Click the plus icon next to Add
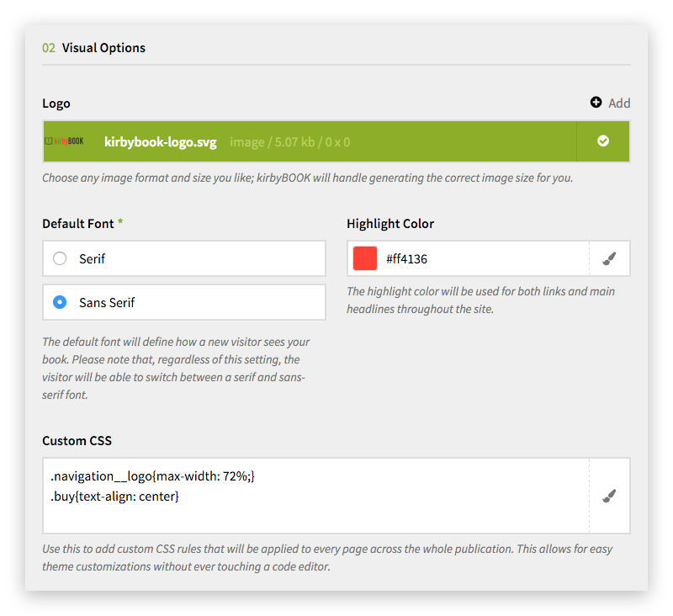673x616 pixels. 596,102
